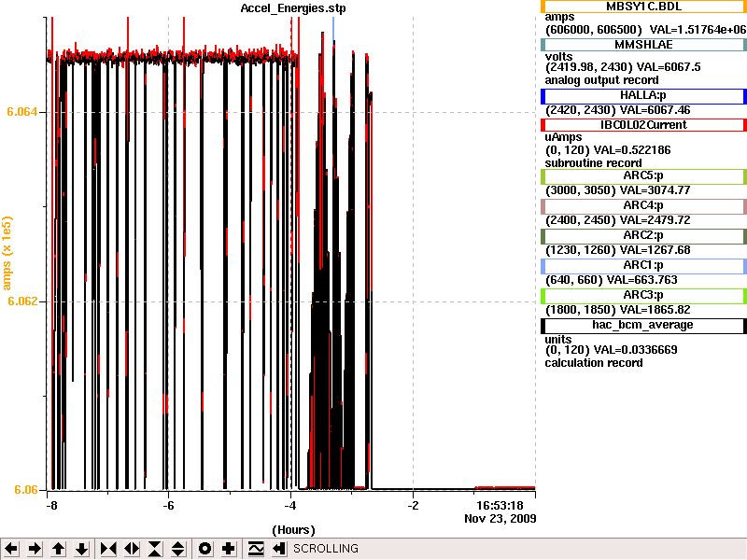This screenshot has width=747, height=560.
Task: Compress the time axis with inward-pointing triangles icon
Action: tap(108, 549)
